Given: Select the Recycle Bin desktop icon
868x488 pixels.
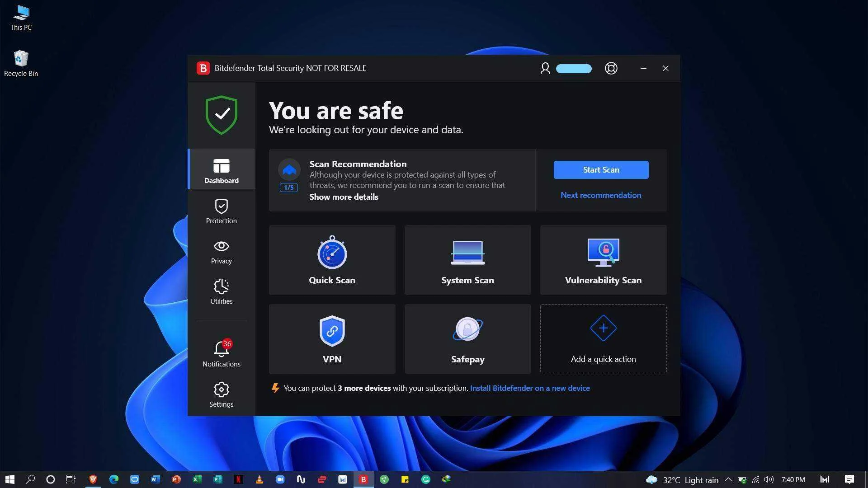Looking at the screenshot, I should click(21, 64).
